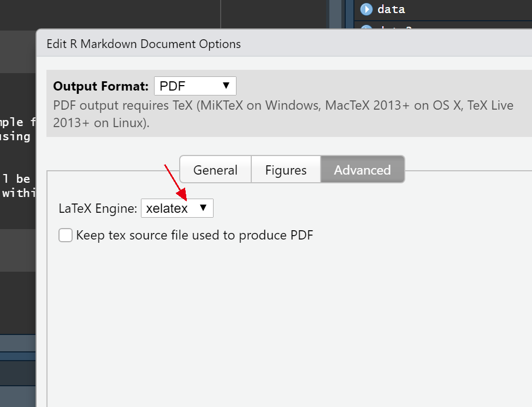Open the Output Format PDF dropdown
The height and width of the screenshot is (407, 532).
pyautogui.click(x=195, y=86)
